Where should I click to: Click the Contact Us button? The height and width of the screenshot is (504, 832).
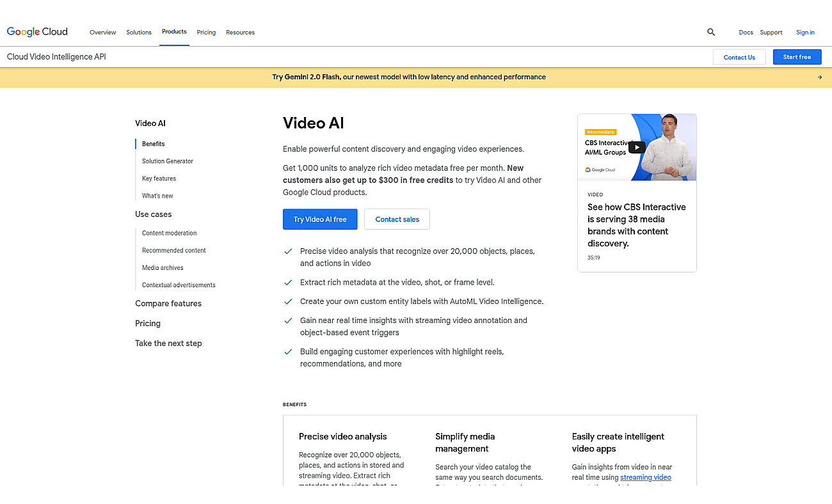[x=739, y=57]
